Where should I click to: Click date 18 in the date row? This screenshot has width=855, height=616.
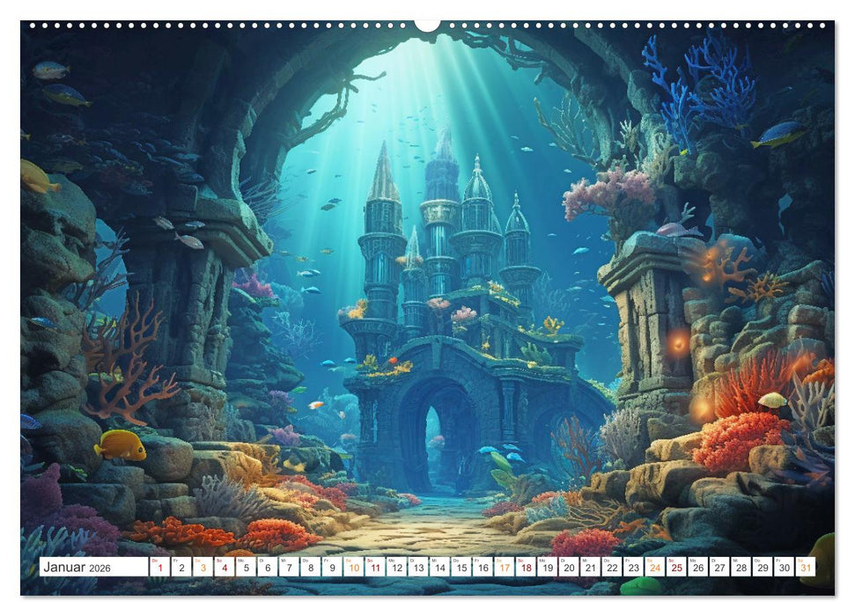coord(527,568)
